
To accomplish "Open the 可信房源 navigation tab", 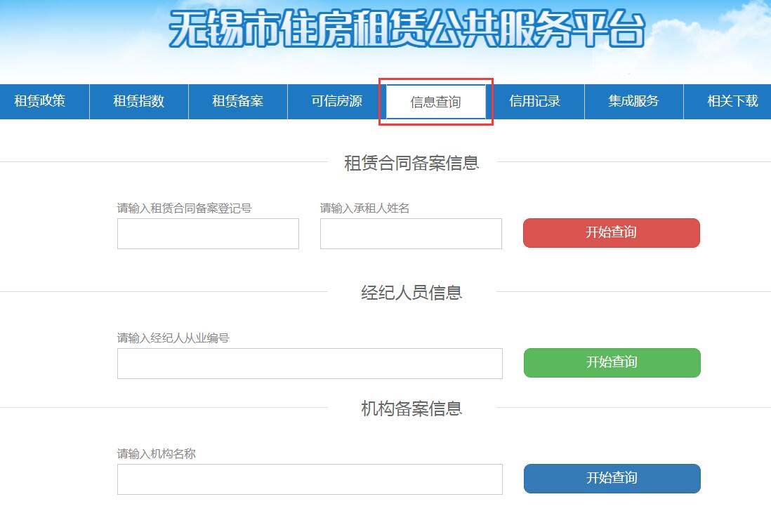I will tap(336, 101).
